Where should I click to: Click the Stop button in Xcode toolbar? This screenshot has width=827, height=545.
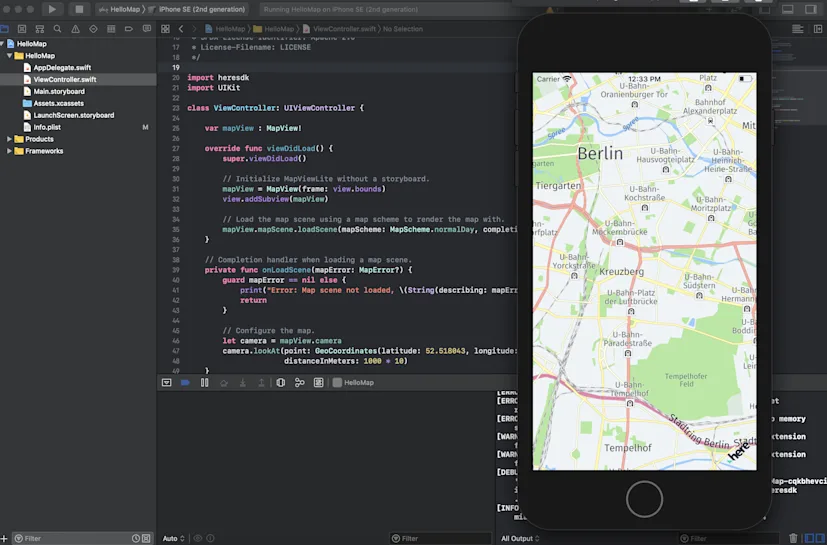tap(79, 9)
